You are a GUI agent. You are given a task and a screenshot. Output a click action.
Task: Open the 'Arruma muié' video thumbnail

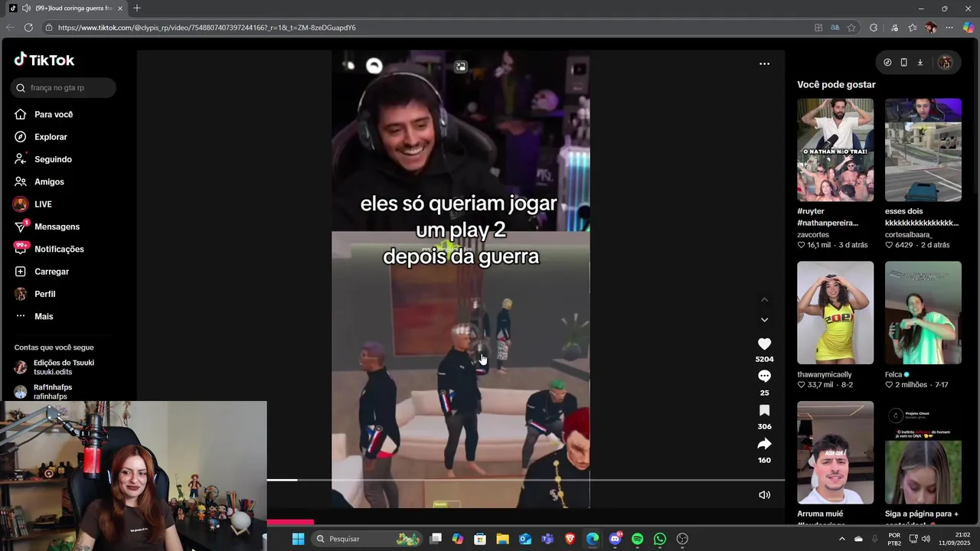[835, 453]
